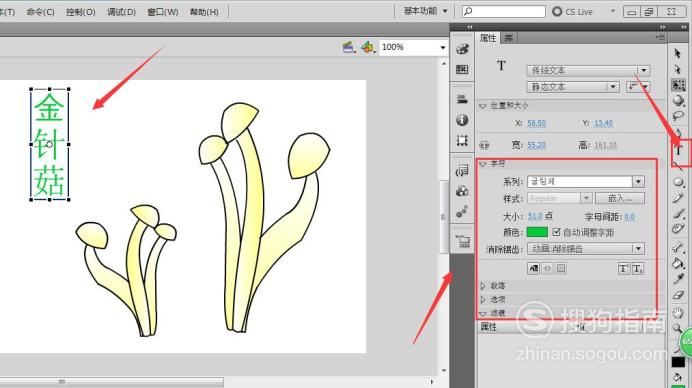This screenshot has width=692, height=388.
Task: Collapse the 滤镜 section
Action: click(482, 313)
